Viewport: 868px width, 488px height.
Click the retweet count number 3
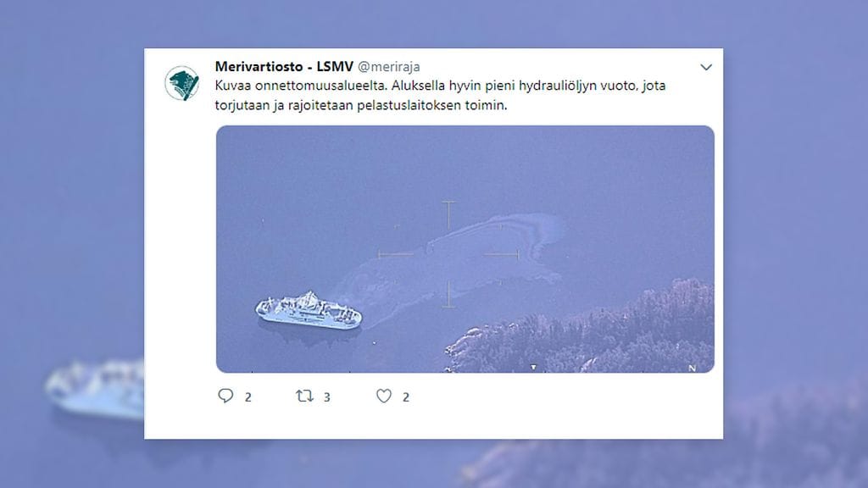click(x=326, y=397)
